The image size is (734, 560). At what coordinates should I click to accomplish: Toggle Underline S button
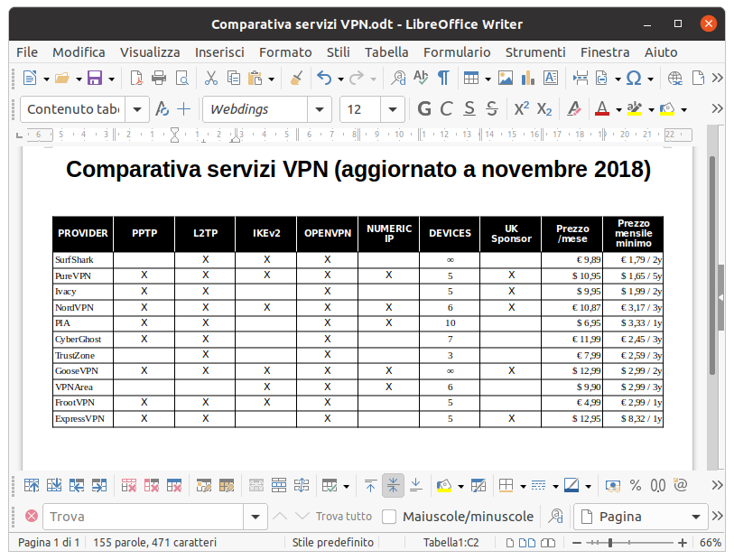pyautogui.click(x=469, y=109)
